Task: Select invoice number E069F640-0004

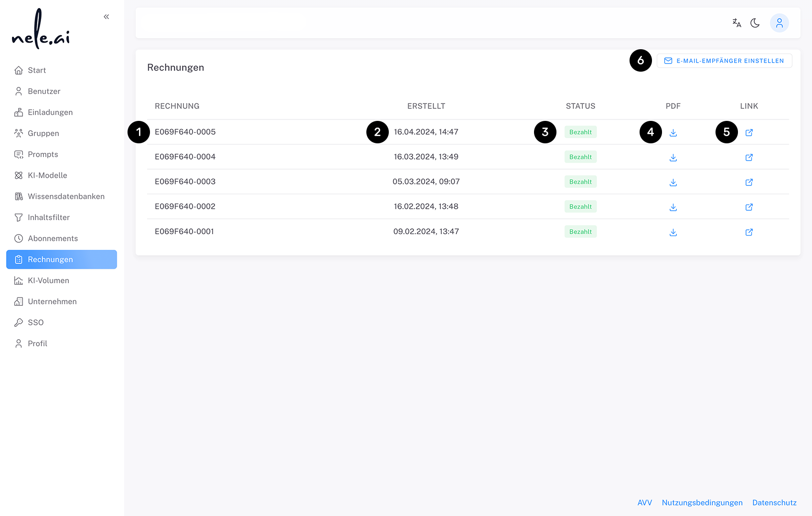Action: tap(185, 157)
